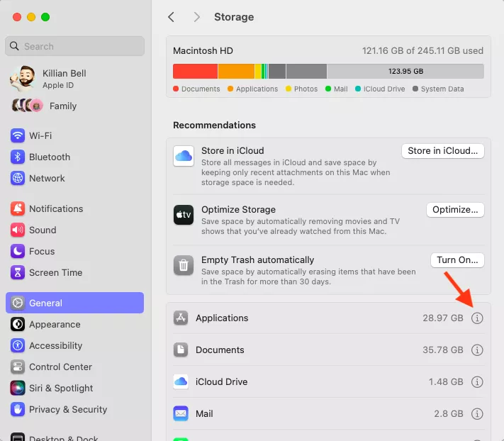The height and width of the screenshot is (441, 504).
Task: Click the iCloud Drive info icon
Action: click(477, 382)
